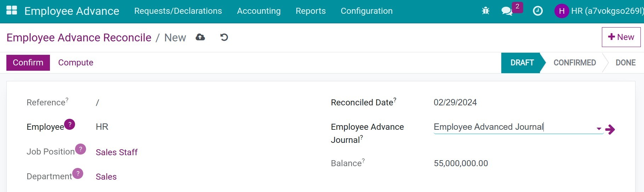
Task: Open journal record via arrow link icon
Action: [610, 129]
